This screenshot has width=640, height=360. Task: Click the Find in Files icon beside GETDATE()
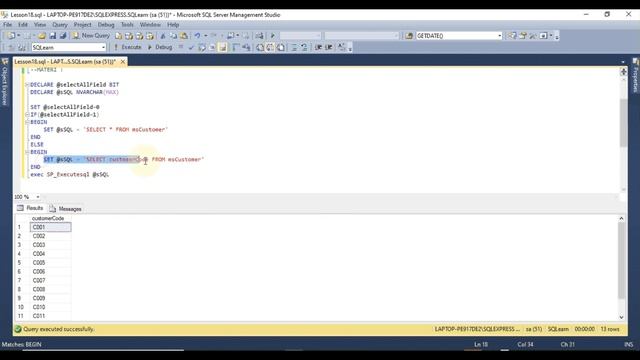409,36
